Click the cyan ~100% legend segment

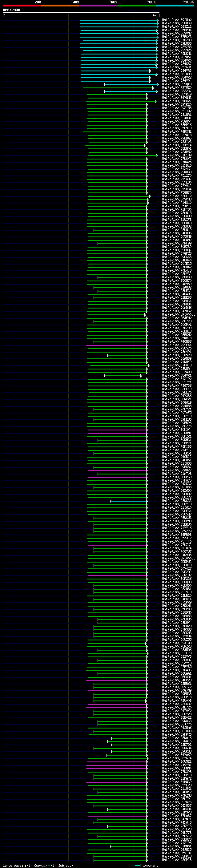(175, 6)
